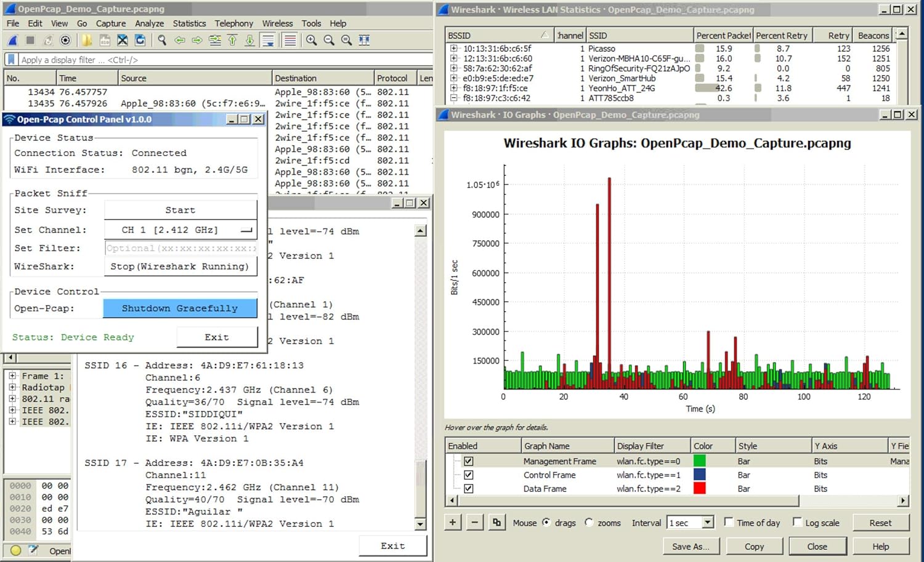The height and width of the screenshot is (562, 924).
Task: Open capture options gear icon
Action: point(65,41)
